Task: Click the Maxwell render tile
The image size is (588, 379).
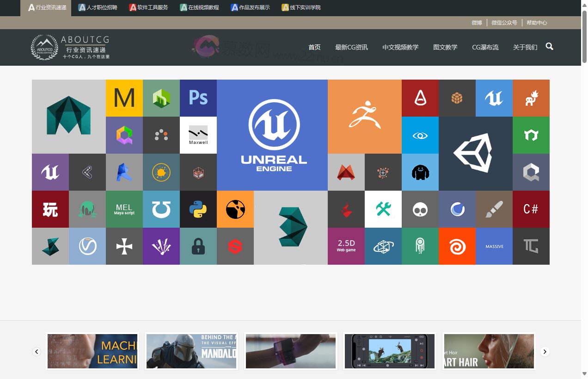Action: (x=198, y=135)
